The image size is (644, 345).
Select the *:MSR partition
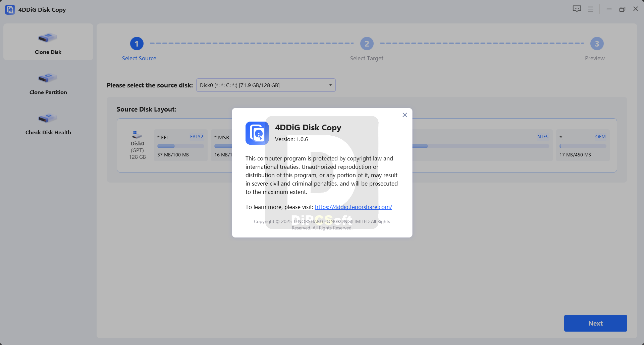[x=222, y=145]
